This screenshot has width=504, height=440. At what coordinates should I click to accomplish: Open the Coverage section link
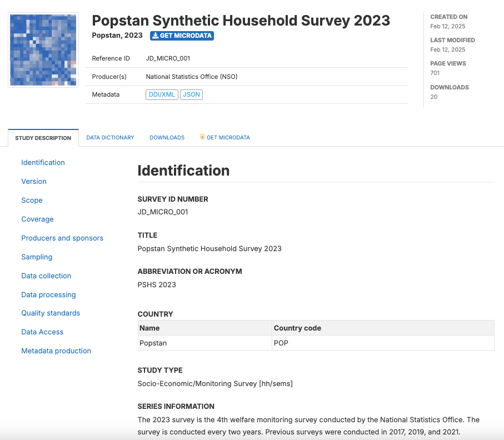click(37, 219)
